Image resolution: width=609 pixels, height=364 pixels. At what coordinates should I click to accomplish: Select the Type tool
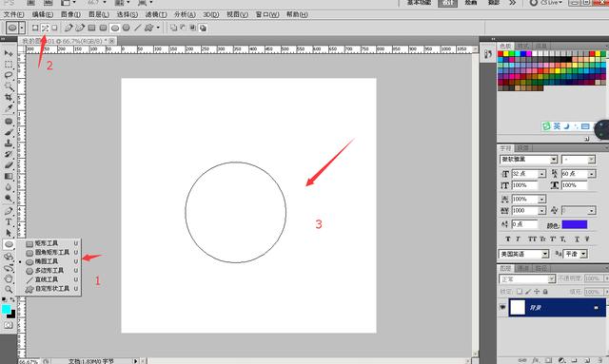pyautogui.click(x=9, y=222)
